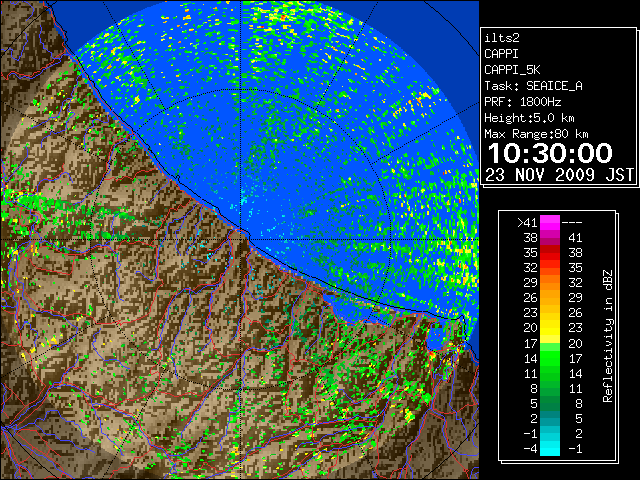Pick the dark green 5–8 dBZ legend band

[x=550, y=404]
